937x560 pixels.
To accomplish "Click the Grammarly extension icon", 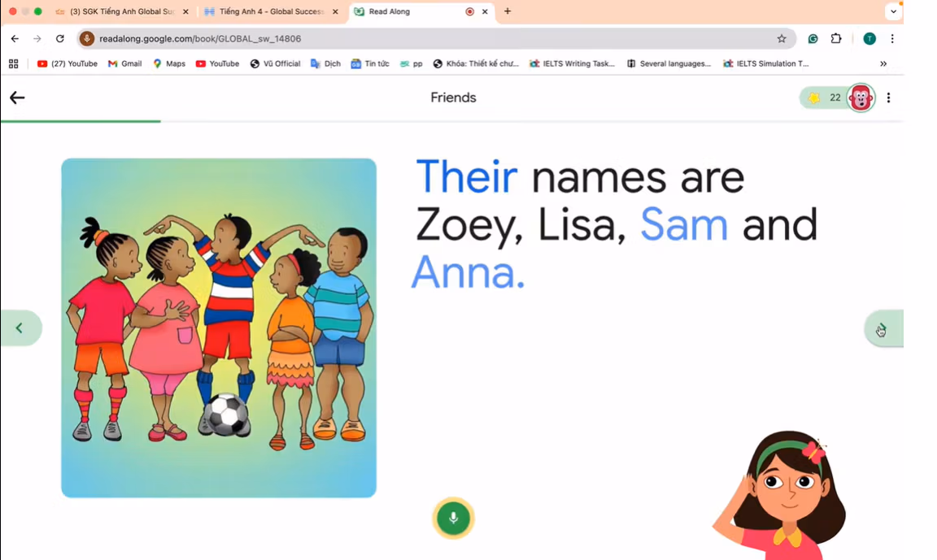I will pyautogui.click(x=813, y=39).
